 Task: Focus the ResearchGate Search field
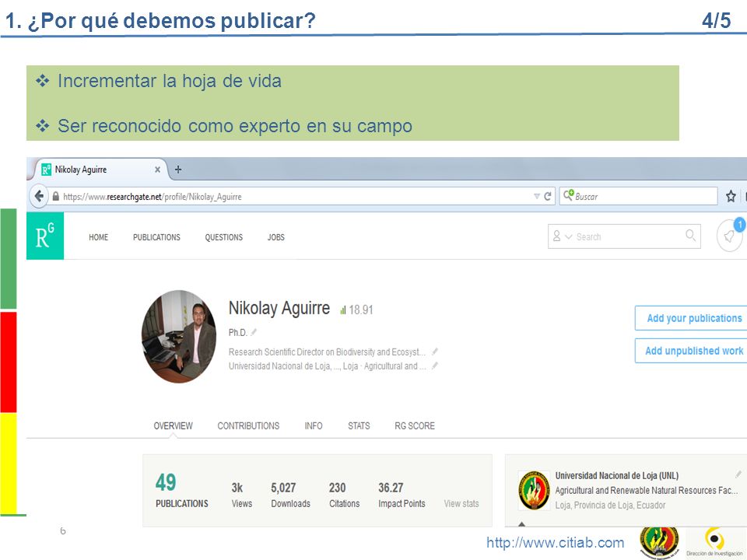pyautogui.click(x=624, y=236)
